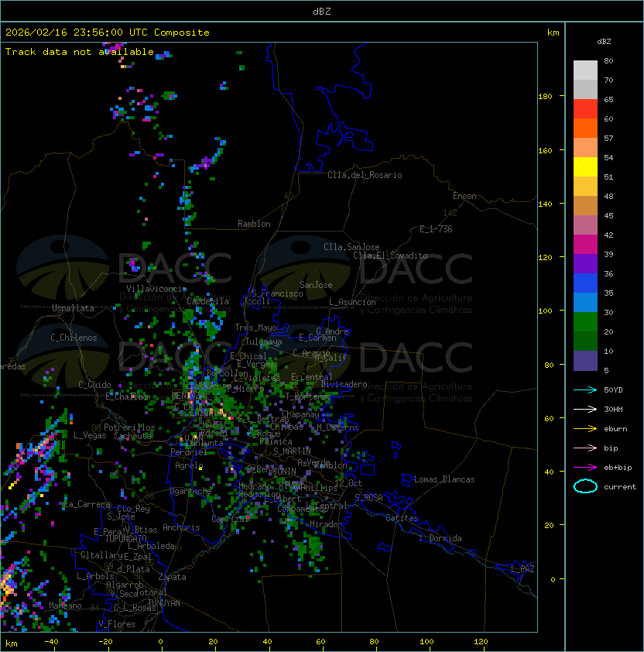The image size is (644, 652).
Task: Click the eb+bip legend label
Action: [x=618, y=468]
